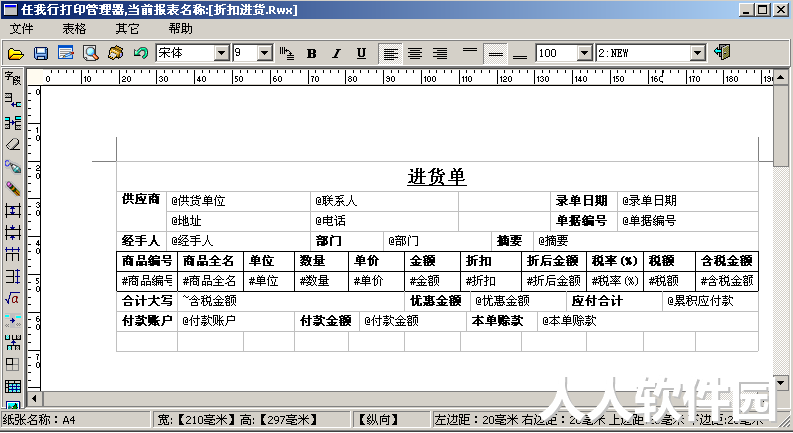Set vertical alignment to middle
The image size is (793, 433).
click(x=496, y=53)
